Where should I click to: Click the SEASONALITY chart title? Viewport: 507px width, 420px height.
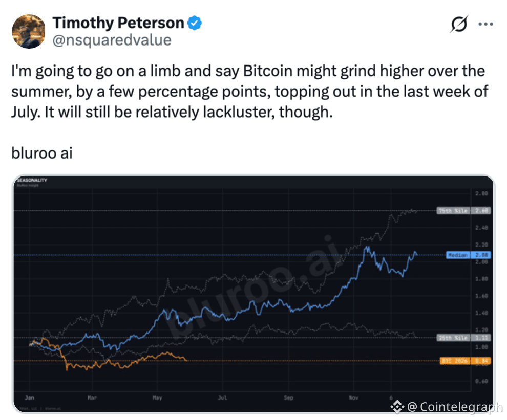[x=32, y=180]
